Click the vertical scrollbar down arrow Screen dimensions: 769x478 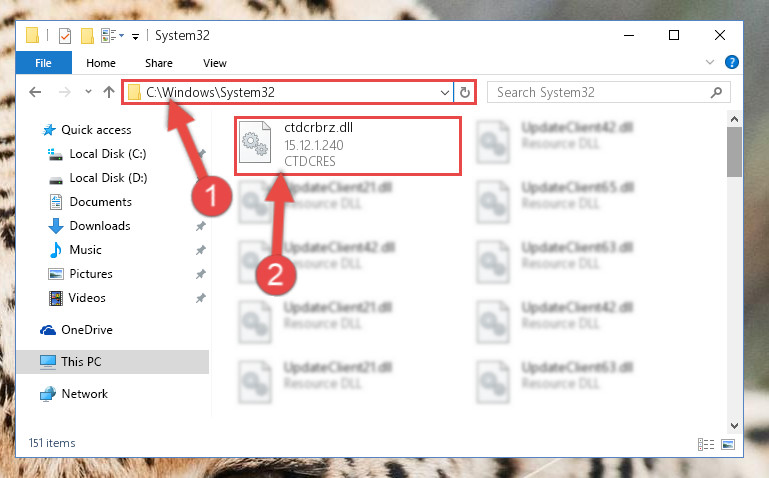(734, 425)
